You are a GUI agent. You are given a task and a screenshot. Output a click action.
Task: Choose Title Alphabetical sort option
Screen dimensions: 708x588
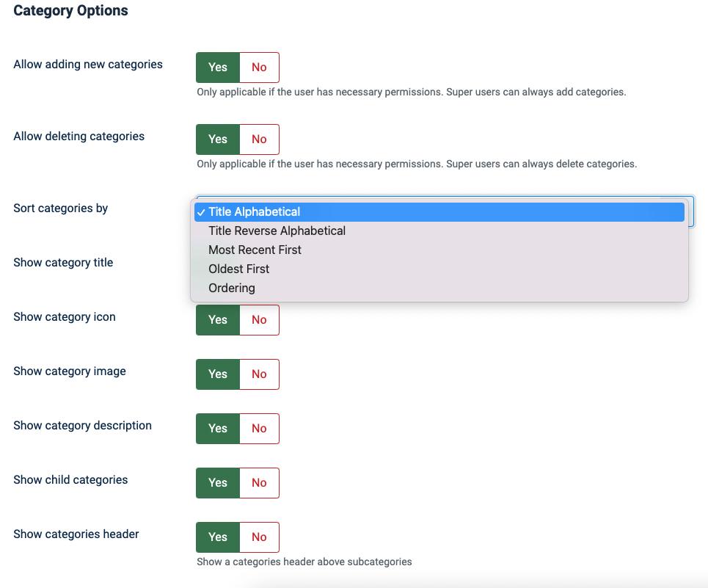pos(439,212)
